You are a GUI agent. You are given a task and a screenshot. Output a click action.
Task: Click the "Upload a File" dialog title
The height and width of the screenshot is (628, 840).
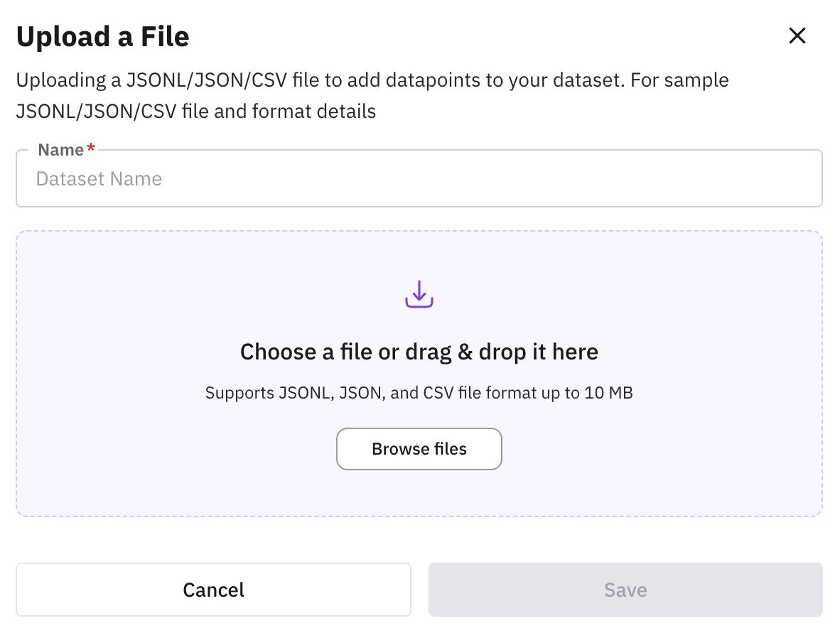(x=103, y=36)
